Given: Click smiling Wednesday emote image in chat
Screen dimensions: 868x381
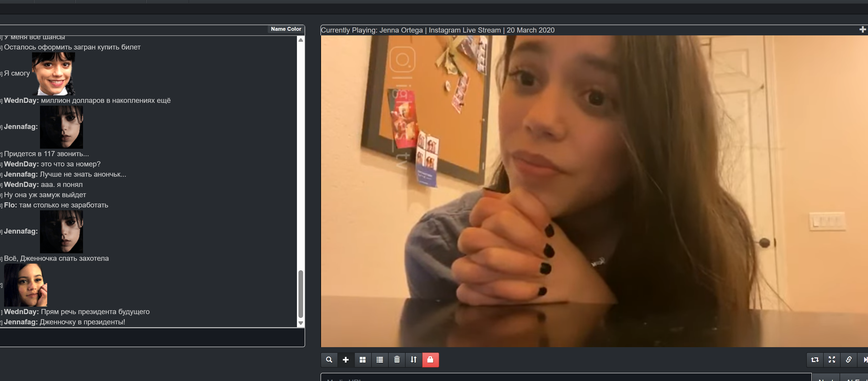Looking at the screenshot, I should click(54, 74).
